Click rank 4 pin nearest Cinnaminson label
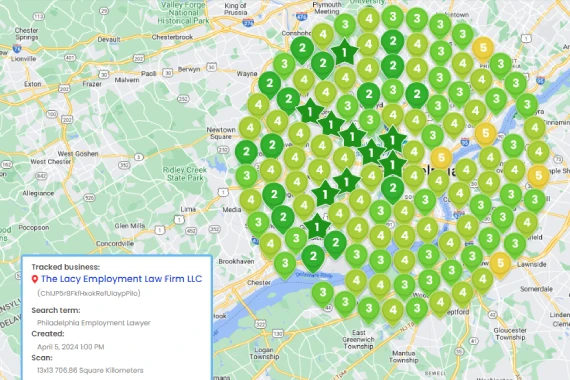The height and width of the screenshot is (380, 570). click(x=535, y=129)
